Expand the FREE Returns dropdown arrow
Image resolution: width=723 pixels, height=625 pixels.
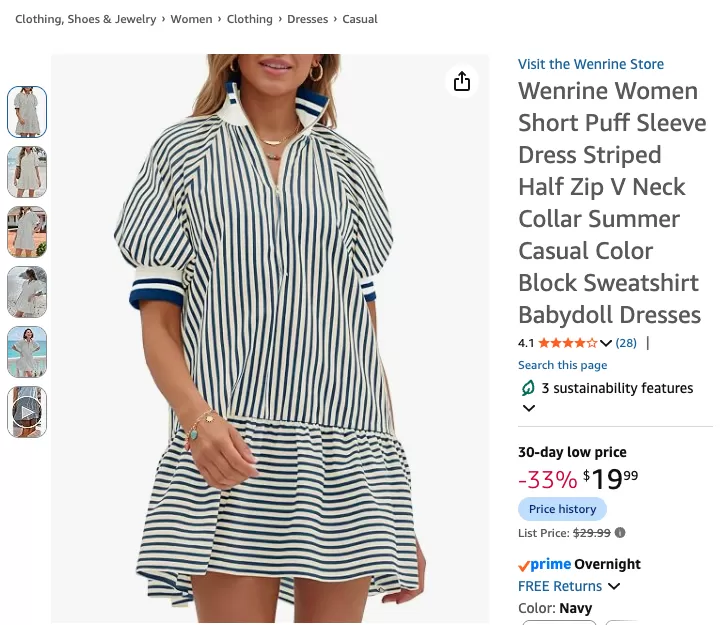click(x=614, y=586)
